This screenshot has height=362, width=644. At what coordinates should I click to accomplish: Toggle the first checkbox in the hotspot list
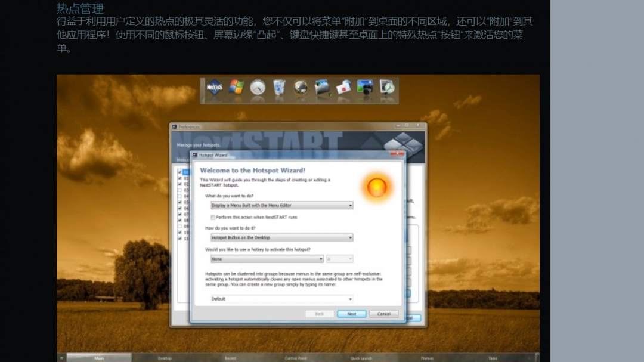coord(180,172)
